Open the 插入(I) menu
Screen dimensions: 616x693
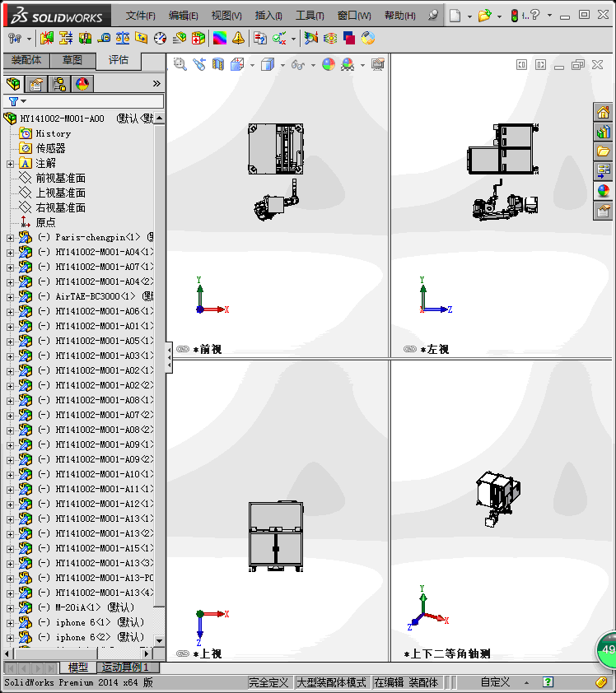click(268, 16)
